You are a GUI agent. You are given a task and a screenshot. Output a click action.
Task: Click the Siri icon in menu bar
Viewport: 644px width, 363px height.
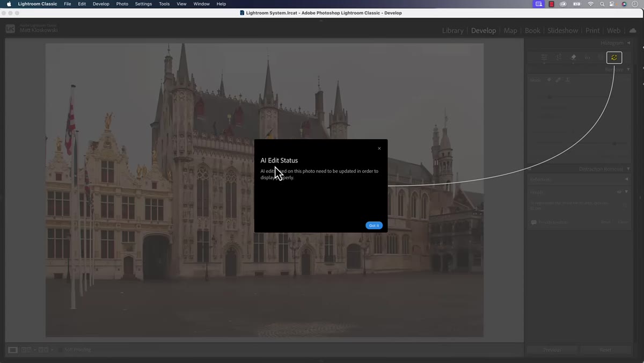point(624,4)
